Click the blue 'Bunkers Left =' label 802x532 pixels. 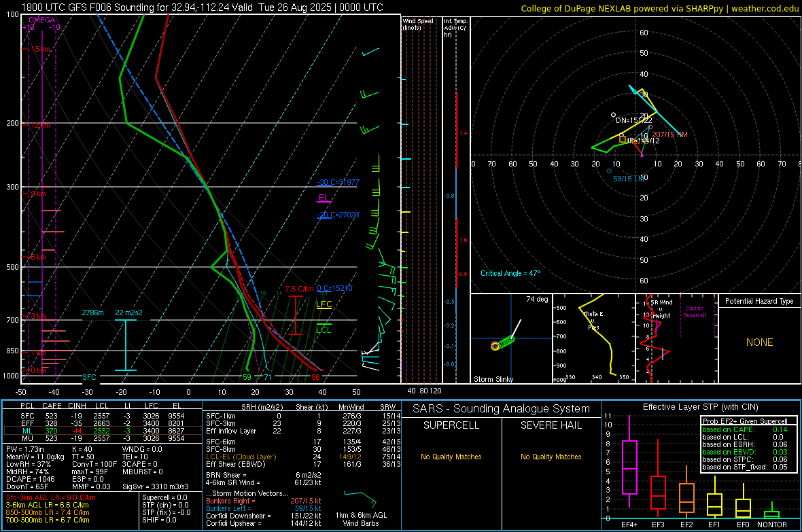point(228,508)
